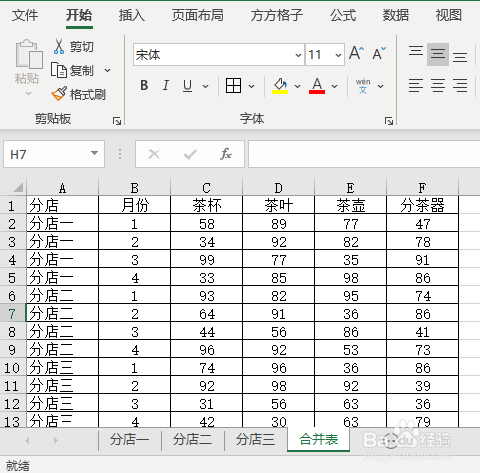
Task: Toggle Bold formatting
Action: point(144,86)
